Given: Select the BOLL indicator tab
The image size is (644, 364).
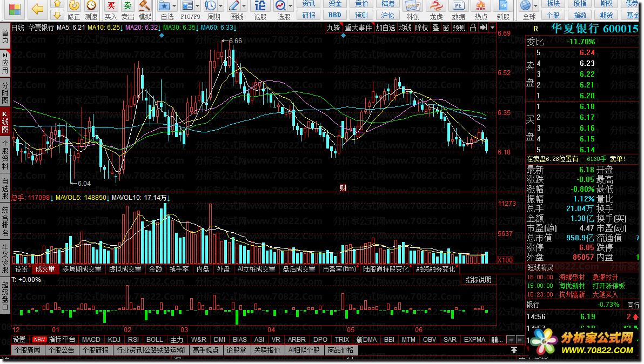Looking at the screenshot, I should click(x=155, y=339).
